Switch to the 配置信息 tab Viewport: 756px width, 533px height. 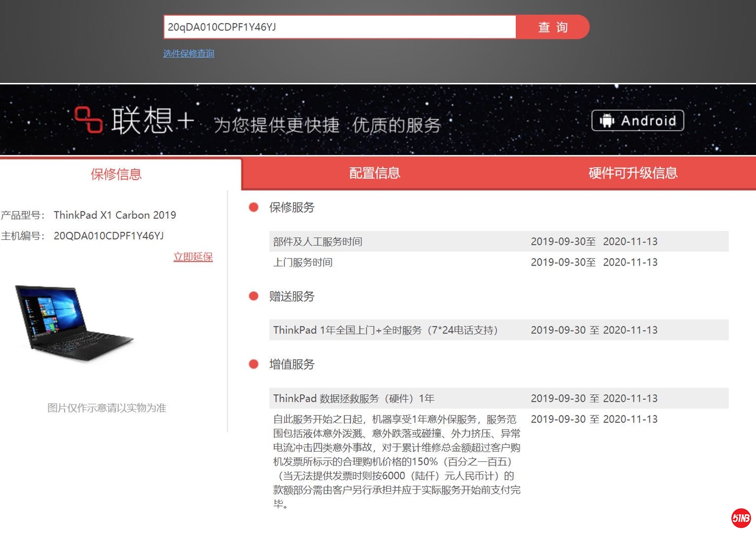pos(374,173)
